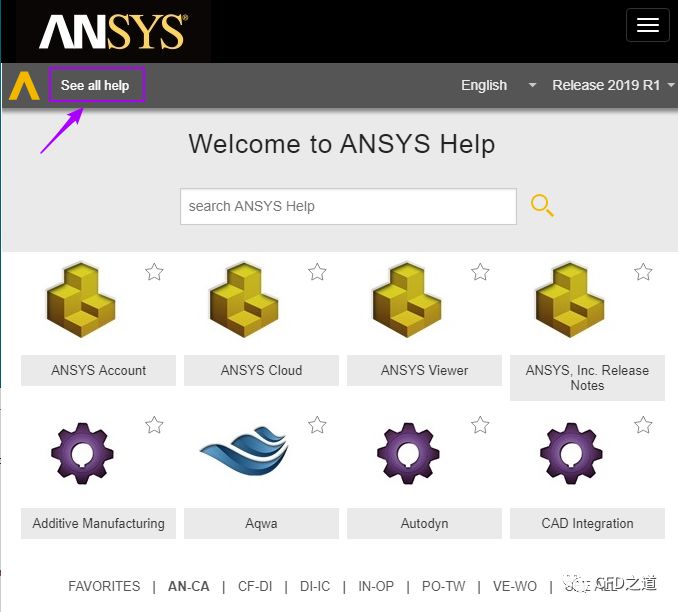Open the CAD Integration label button
Screen dimensions: 678x612
pos(587,523)
